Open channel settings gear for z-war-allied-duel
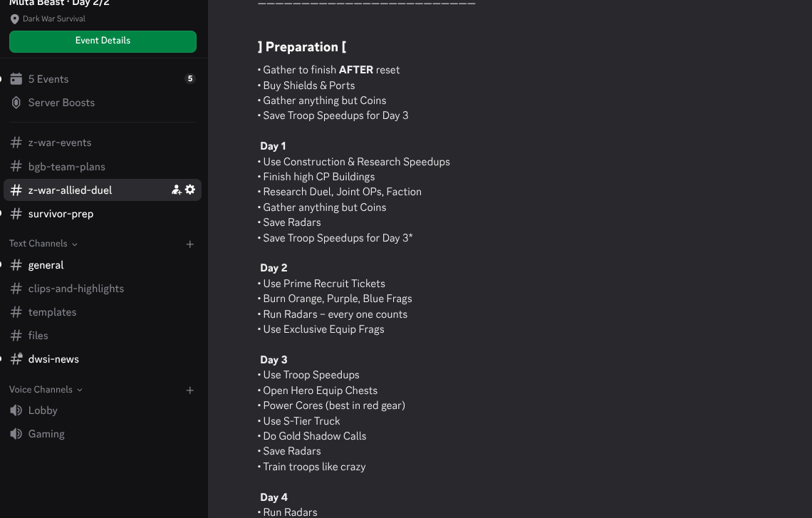812x518 pixels. coord(190,190)
